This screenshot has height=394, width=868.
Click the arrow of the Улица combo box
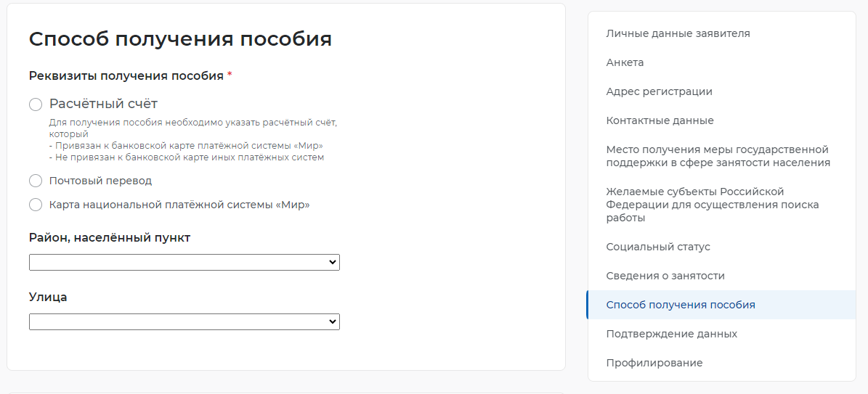pyautogui.click(x=332, y=321)
